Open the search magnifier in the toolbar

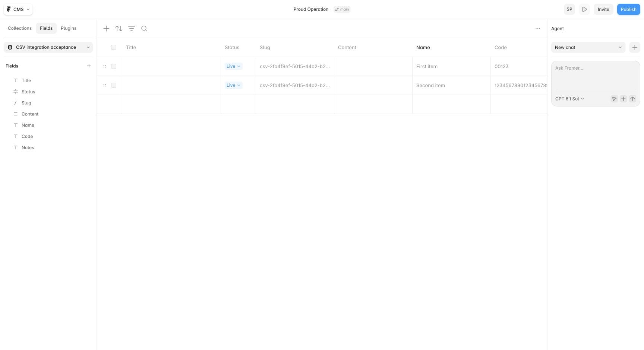click(144, 29)
